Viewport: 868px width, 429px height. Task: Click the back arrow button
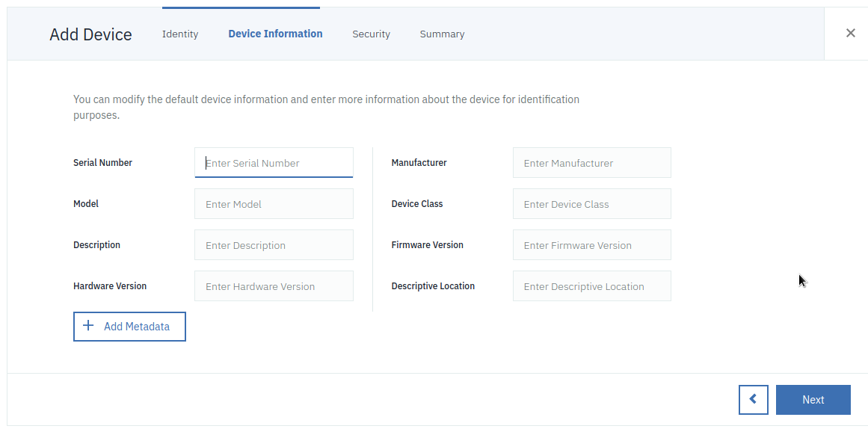[x=753, y=399]
